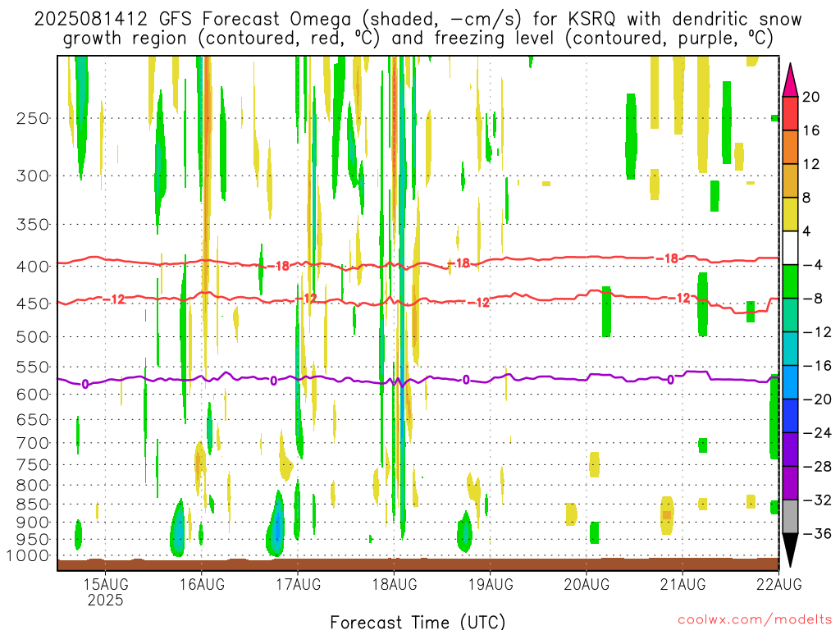Click the 700 pressure level label

33,443
